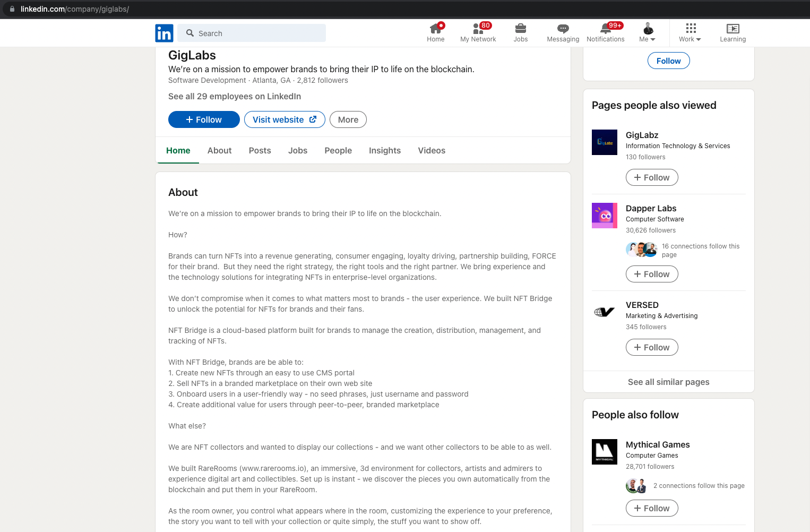
Task: Select the Mythical Games logo thumbnail
Action: [605, 452]
